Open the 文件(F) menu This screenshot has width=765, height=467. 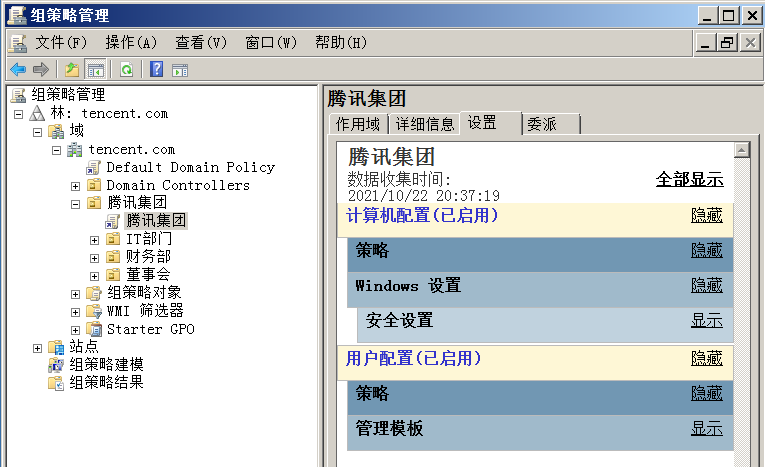point(61,43)
